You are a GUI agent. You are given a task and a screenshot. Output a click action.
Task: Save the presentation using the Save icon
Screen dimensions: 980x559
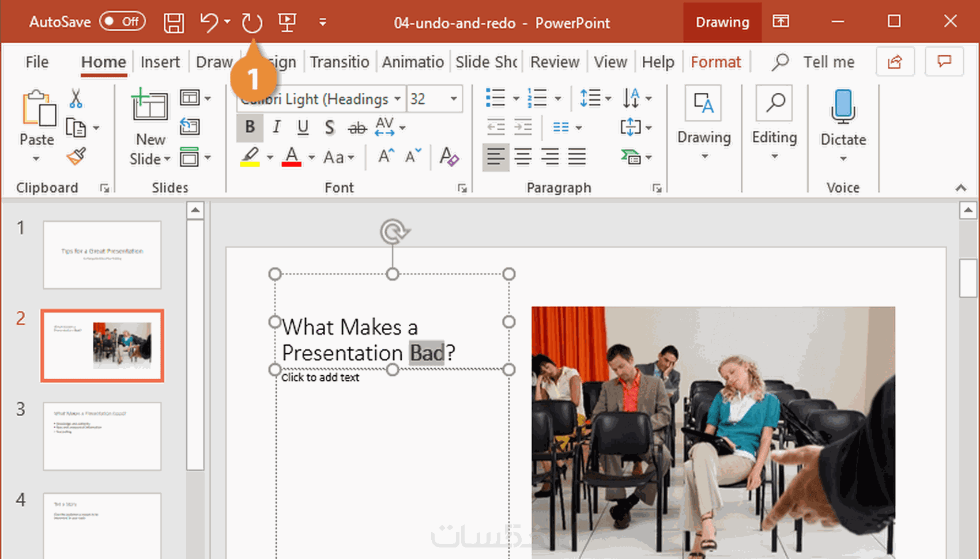tap(174, 22)
